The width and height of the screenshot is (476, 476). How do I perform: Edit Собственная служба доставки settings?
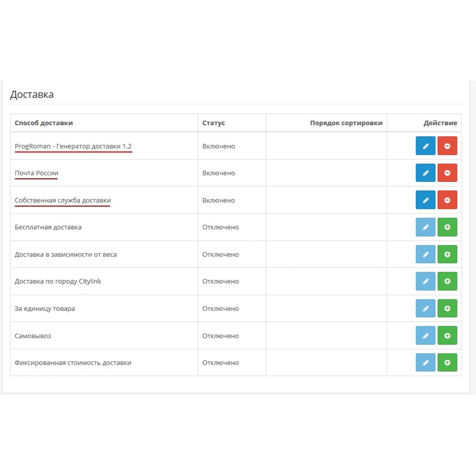425,200
